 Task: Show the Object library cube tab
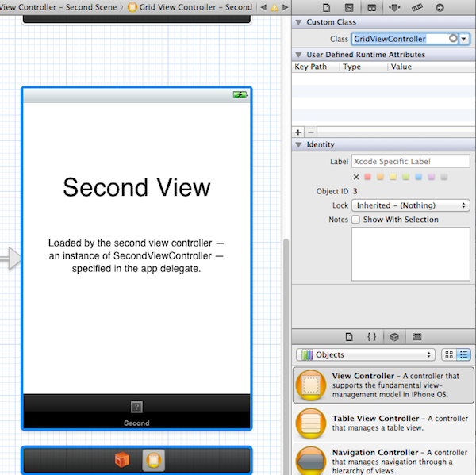coord(394,337)
